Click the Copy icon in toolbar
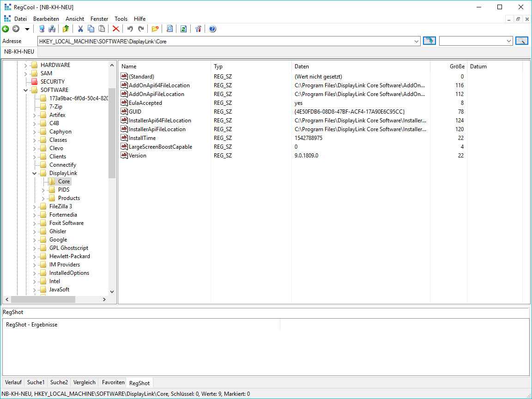Screen dimensions: 532x399 [91, 29]
